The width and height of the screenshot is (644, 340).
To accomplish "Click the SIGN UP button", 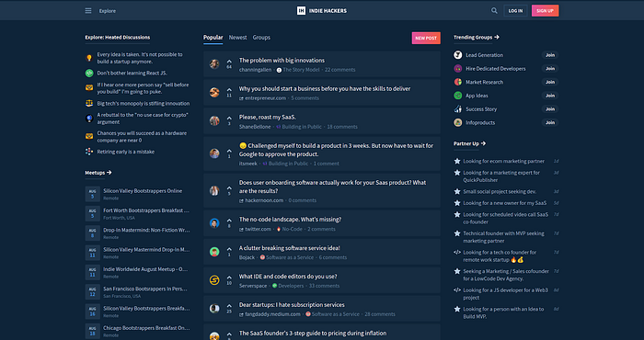I will [x=545, y=11].
